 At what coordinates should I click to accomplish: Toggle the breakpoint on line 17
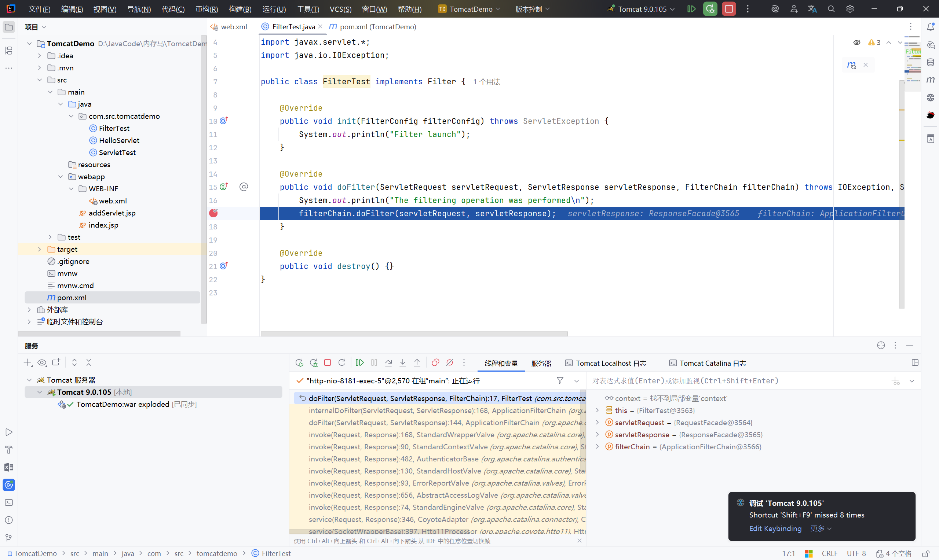click(x=213, y=213)
